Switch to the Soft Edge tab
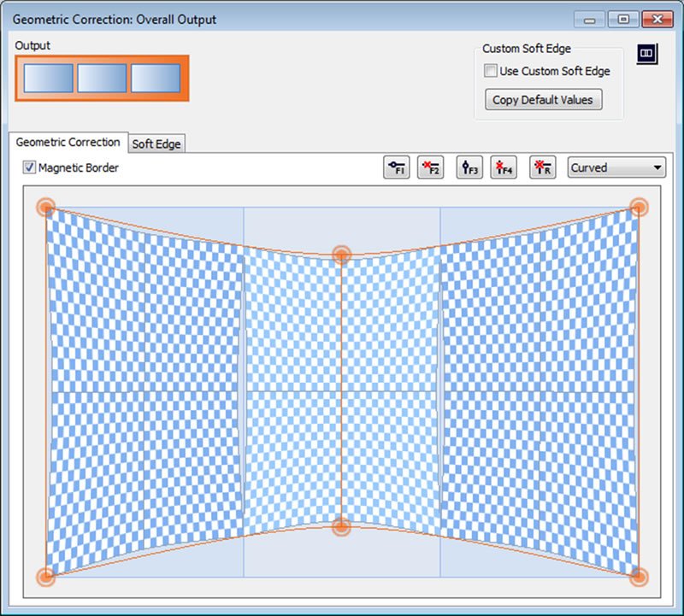The height and width of the screenshot is (616, 684). pos(156,144)
